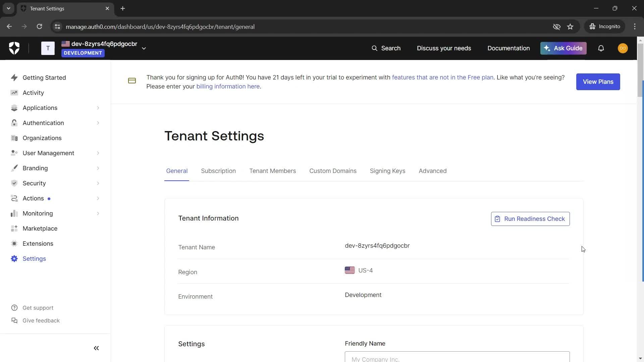This screenshot has width=644, height=362.
Task: Open a new browser tab
Action: pos(123,8)
